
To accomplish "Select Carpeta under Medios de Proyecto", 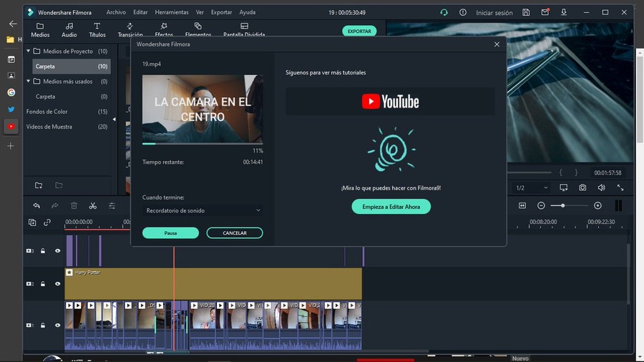I will pyautogui.click(x=72, y=66).
